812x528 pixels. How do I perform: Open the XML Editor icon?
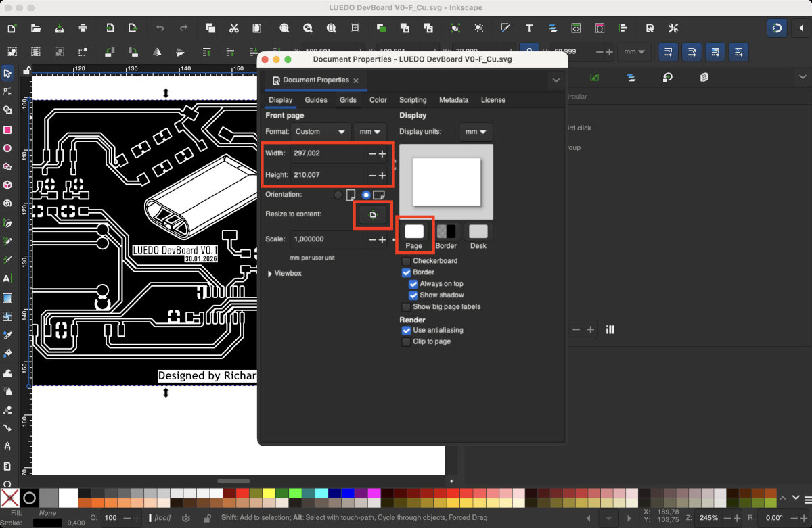click(x=576, y=28)
